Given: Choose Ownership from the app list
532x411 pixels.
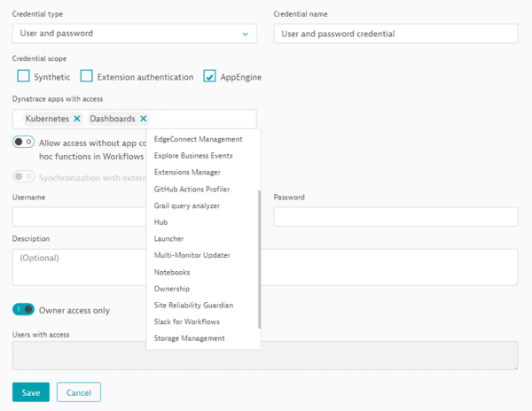Looking at the screenshot, I should point(204,289).
